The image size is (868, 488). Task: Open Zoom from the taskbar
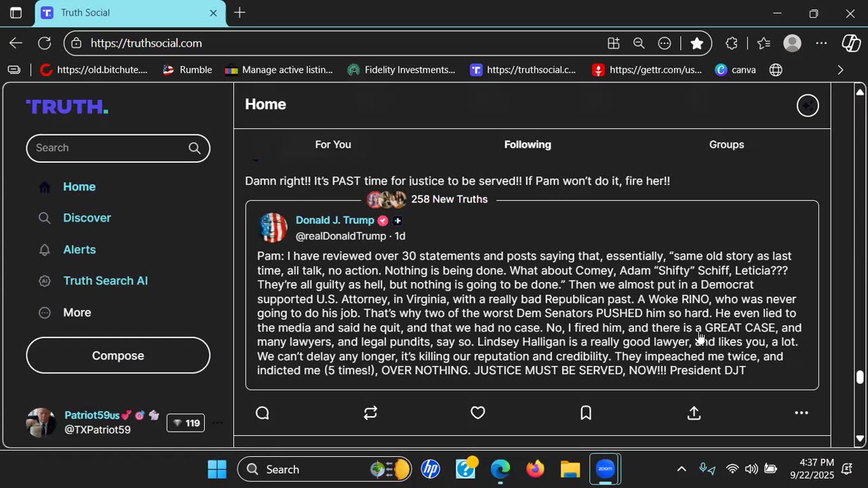(x=606, y=469)
